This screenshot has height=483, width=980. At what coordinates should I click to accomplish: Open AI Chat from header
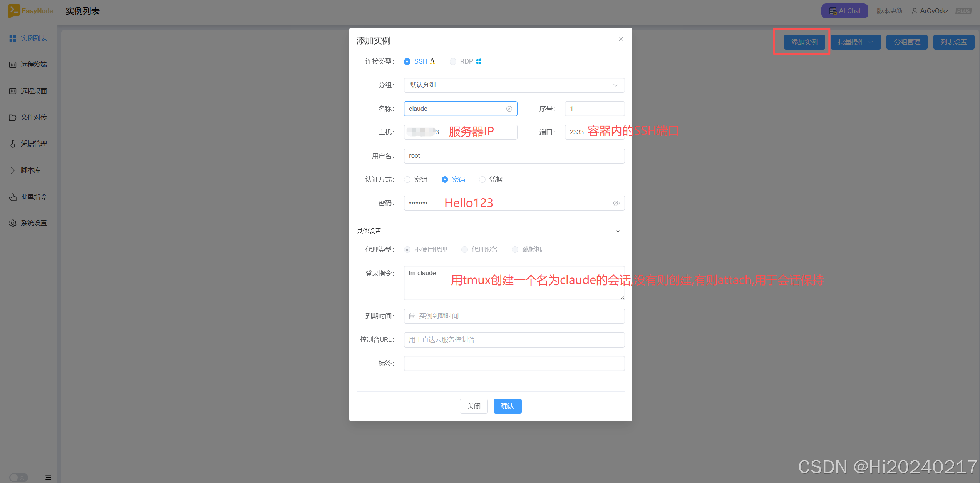844,11
